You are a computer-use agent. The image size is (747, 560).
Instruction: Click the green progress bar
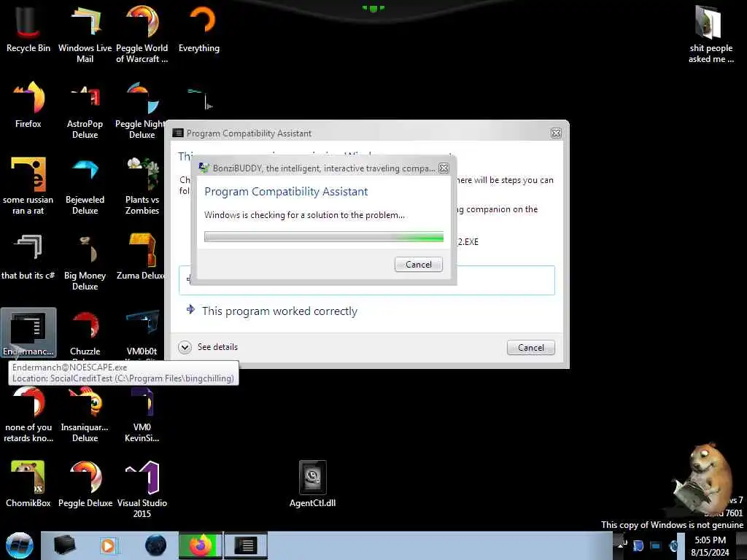[x=323, y=237]
